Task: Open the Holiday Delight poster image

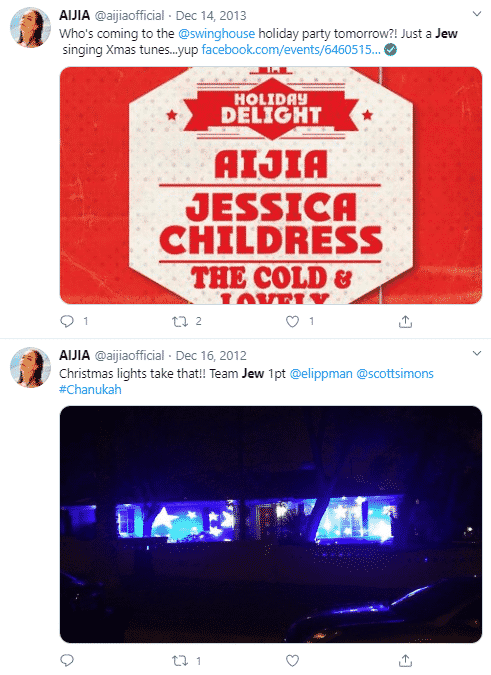Action: [271, 185]
